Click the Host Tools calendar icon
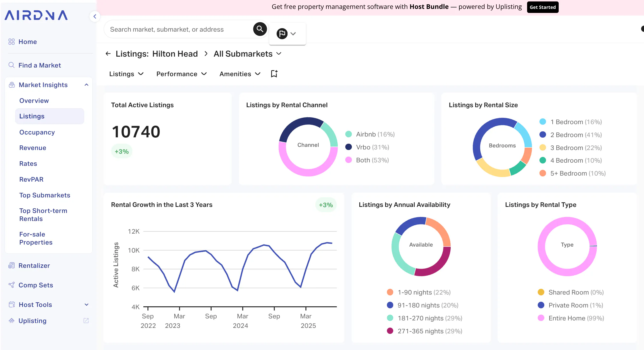 12,305
